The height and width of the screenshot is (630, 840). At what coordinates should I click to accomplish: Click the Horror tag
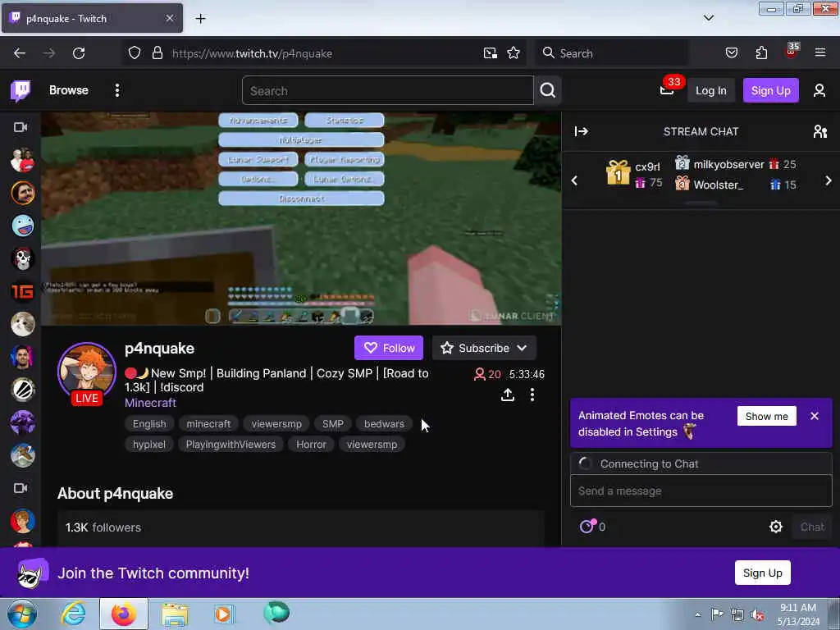point(311,444)
